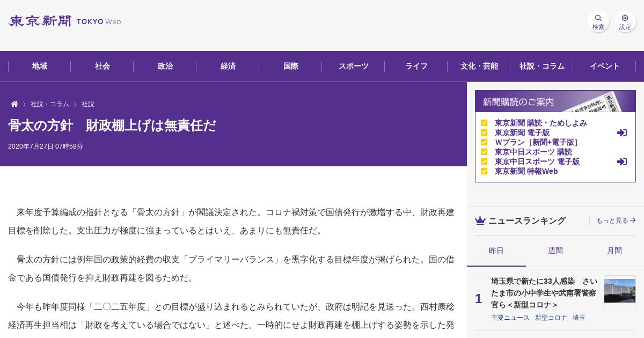This screenshot has height=338, width=644.
Task: Click the lower sign-in arrow icon in subscription box
Action: coord(622,161)
